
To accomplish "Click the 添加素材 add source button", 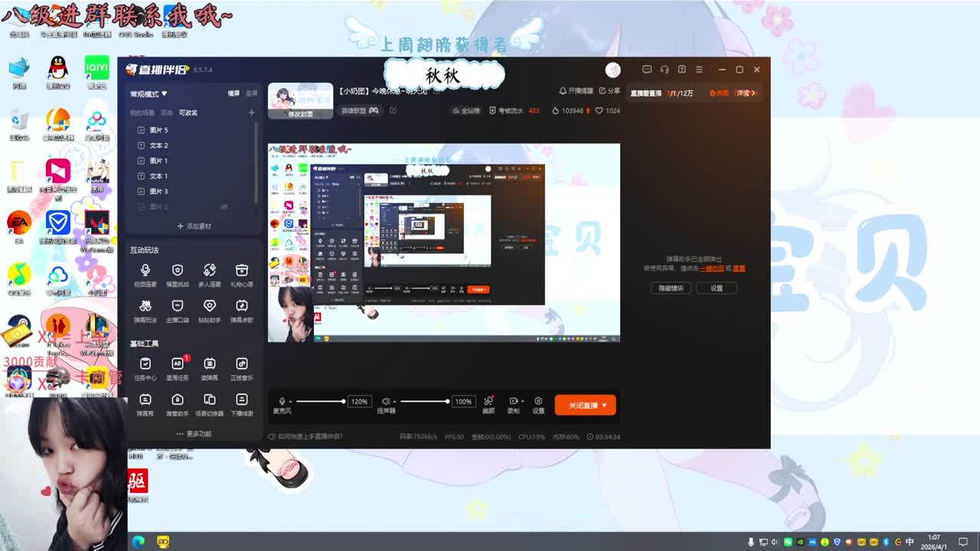I will click(194, 227).
